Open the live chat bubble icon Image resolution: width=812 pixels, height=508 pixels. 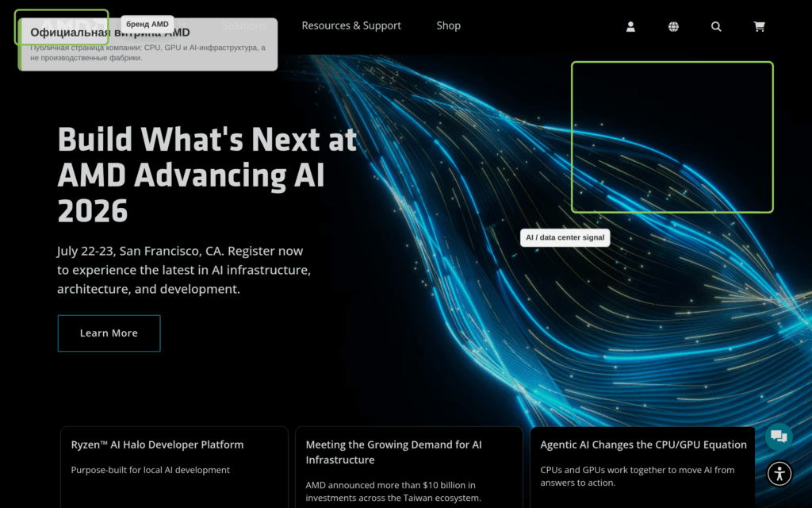pyautogui.click(x=779, y=437)
